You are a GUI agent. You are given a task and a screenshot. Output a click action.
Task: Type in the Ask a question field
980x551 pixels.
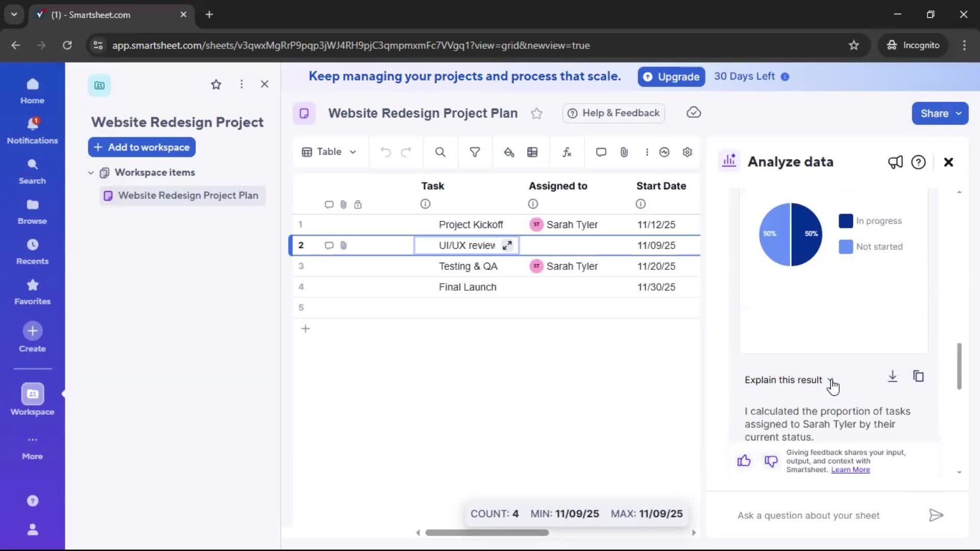[x=806, y=515]
